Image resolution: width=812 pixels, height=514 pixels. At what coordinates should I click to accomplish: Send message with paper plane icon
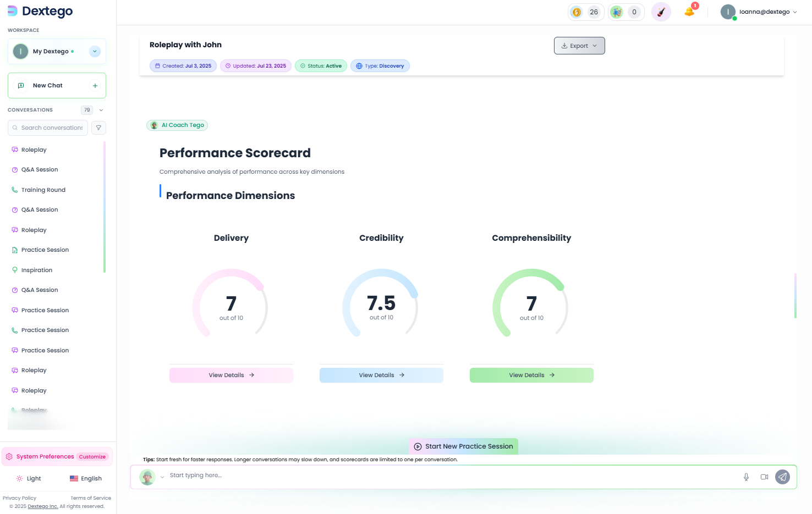coord(782,477)
